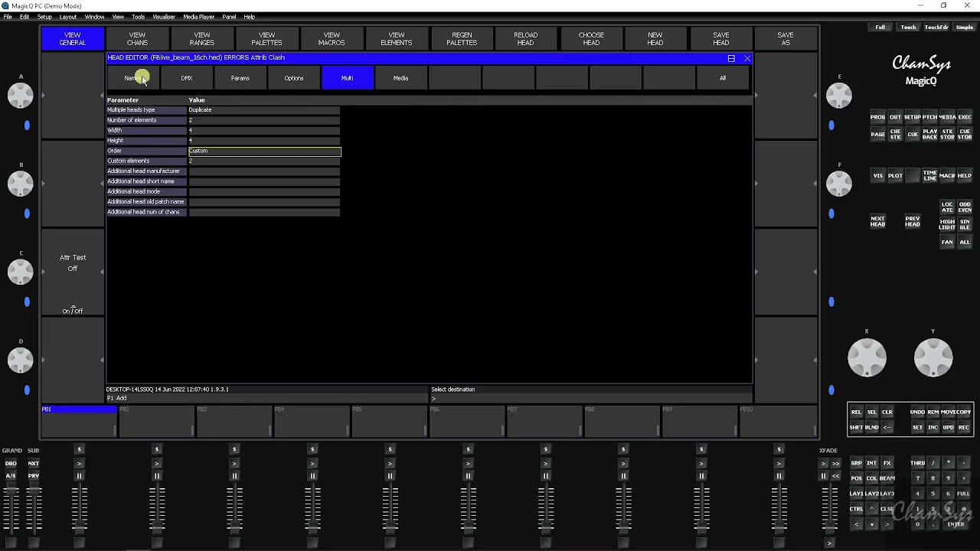Screen dimensions: 980x551
Task: Click the TIME LINE console button
Action: [929, 175]
